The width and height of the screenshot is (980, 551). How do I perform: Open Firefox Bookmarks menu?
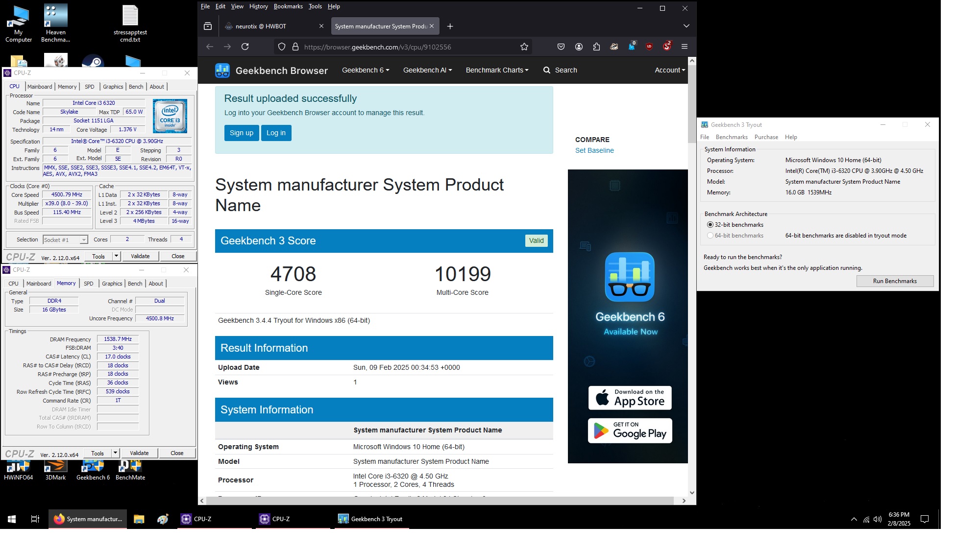tap(288, 6)
